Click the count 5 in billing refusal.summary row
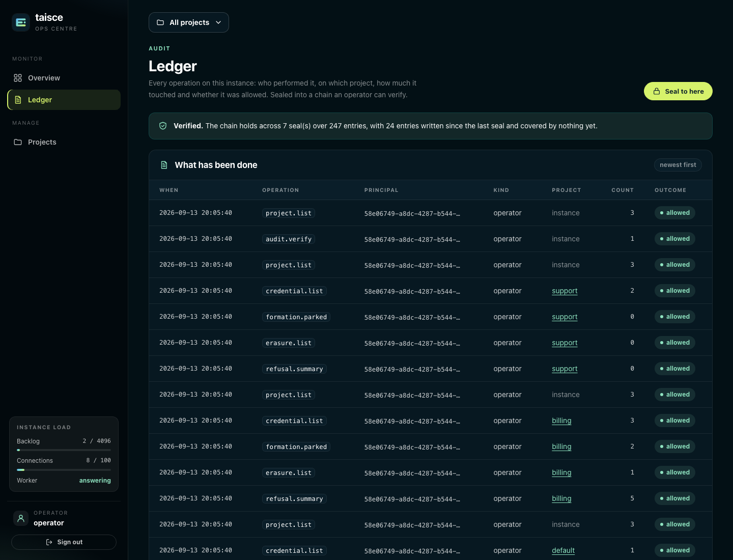The width and height of the screenshot is (733, 560). click(632, 498)
